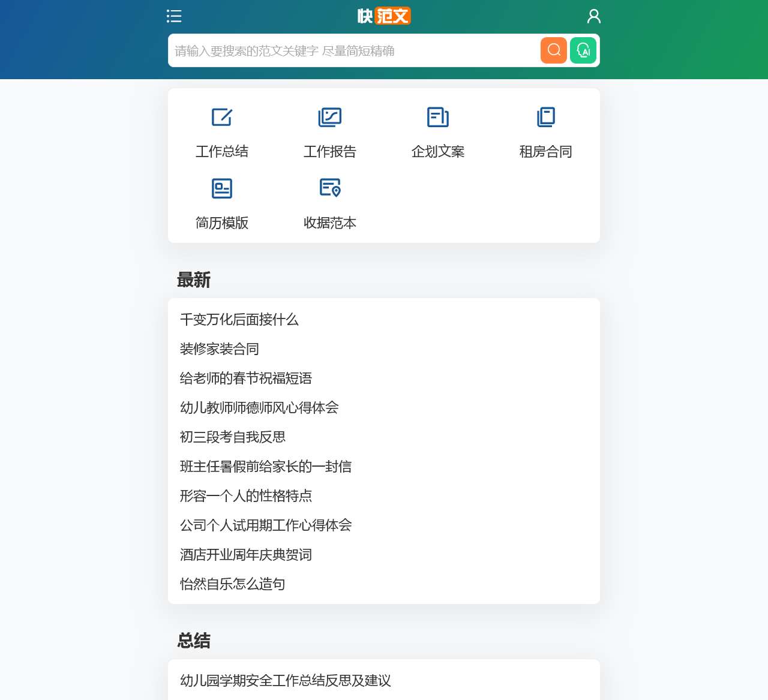The width and height of the screenshot is (768, 700).
Task: Click the 企划文案 document icon
Action: 438,117
